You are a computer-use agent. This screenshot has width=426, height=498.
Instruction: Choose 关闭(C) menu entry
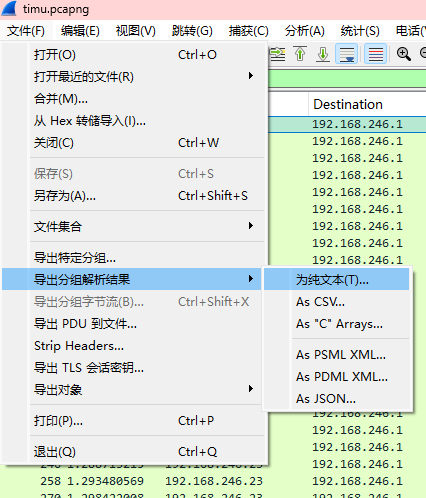point(133,143)
